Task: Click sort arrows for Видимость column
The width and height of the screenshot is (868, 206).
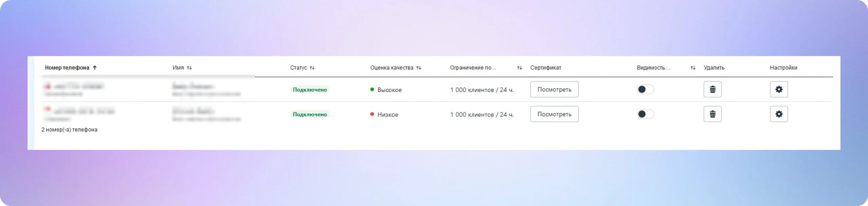Action: [693, 68]
